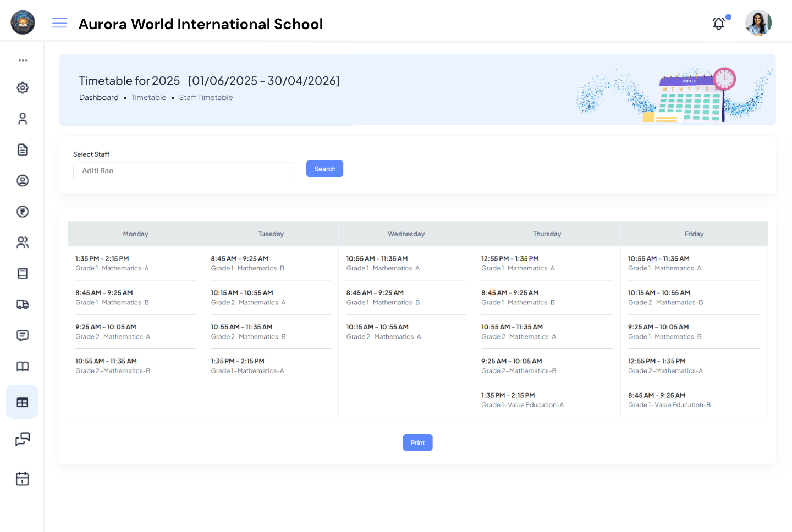Click the notification bell icon
This screenshot has width=792, height=532.
pos(718,24)
